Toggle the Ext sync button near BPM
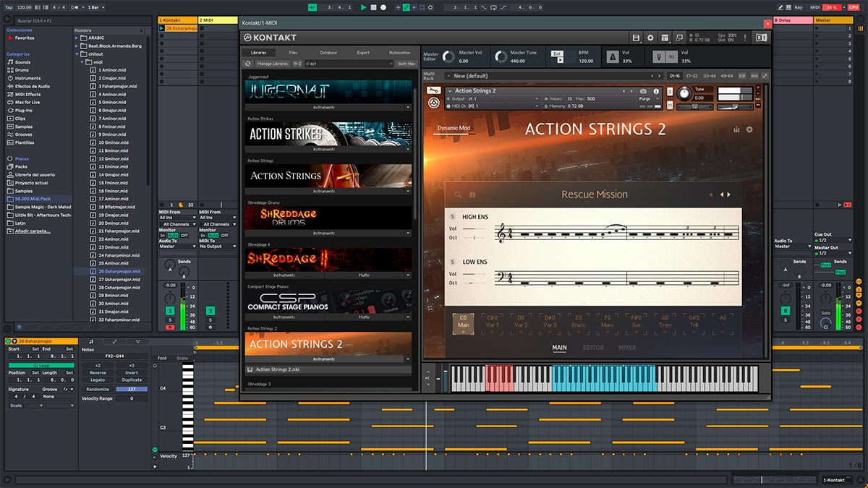 point(557,54)
